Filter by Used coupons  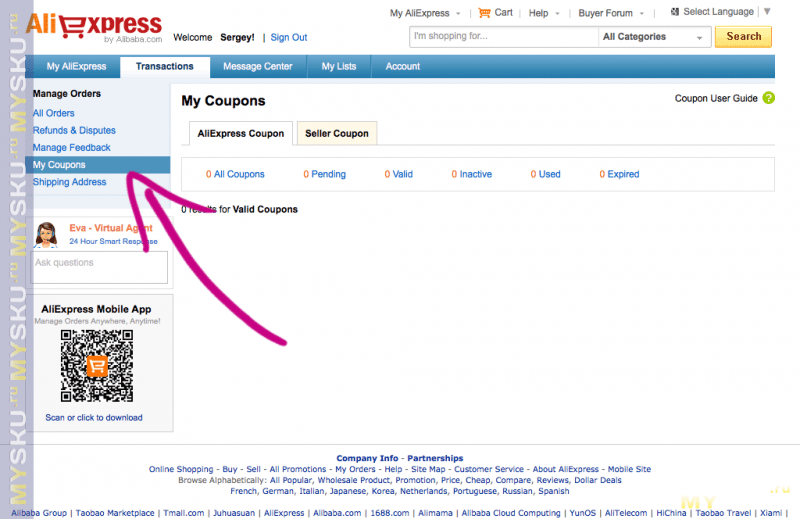point(545,174)
